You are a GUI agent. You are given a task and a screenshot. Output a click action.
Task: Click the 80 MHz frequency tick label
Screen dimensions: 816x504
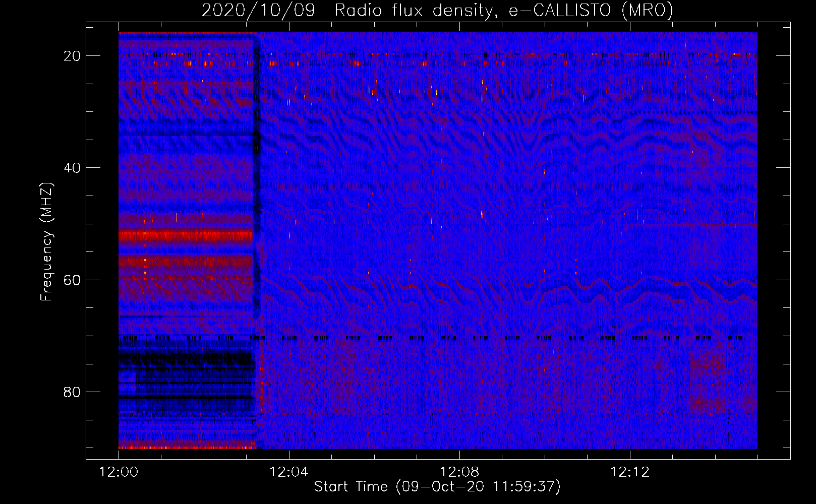(72, 392)
